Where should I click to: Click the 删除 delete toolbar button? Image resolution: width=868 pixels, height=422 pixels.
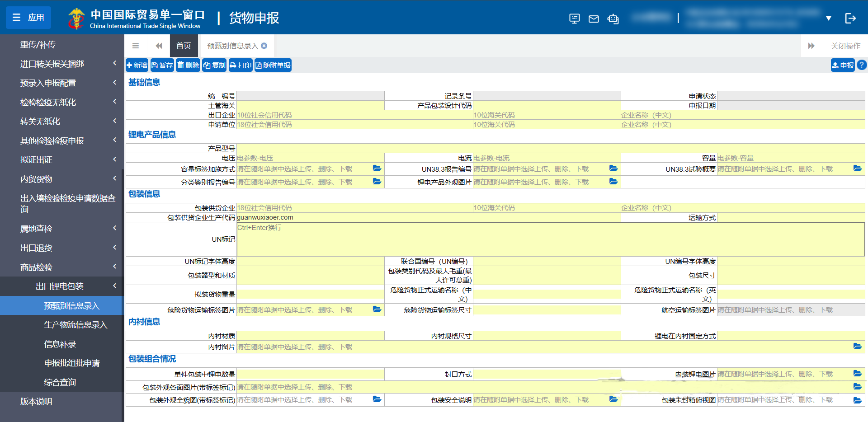click(188, 65)
